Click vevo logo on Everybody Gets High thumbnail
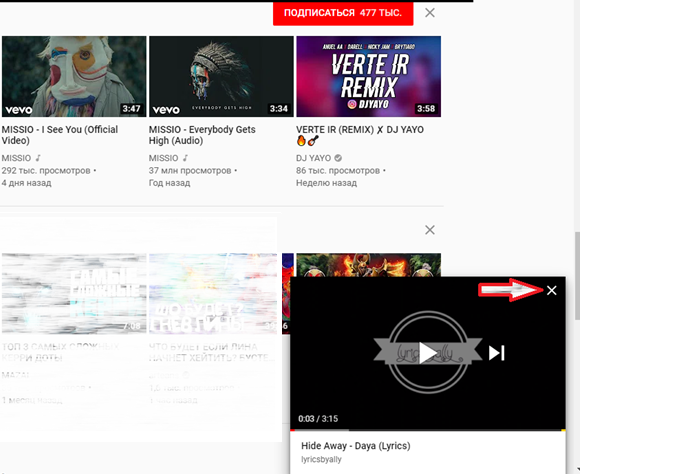 pos(166,110)
